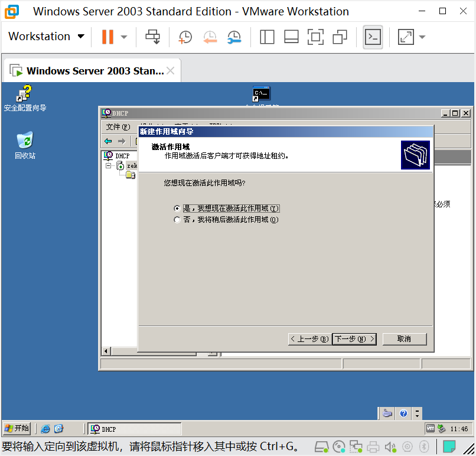476x456 pixels.
Task: Activate the DHCP taskbar button
Action: tap(135, 429)
